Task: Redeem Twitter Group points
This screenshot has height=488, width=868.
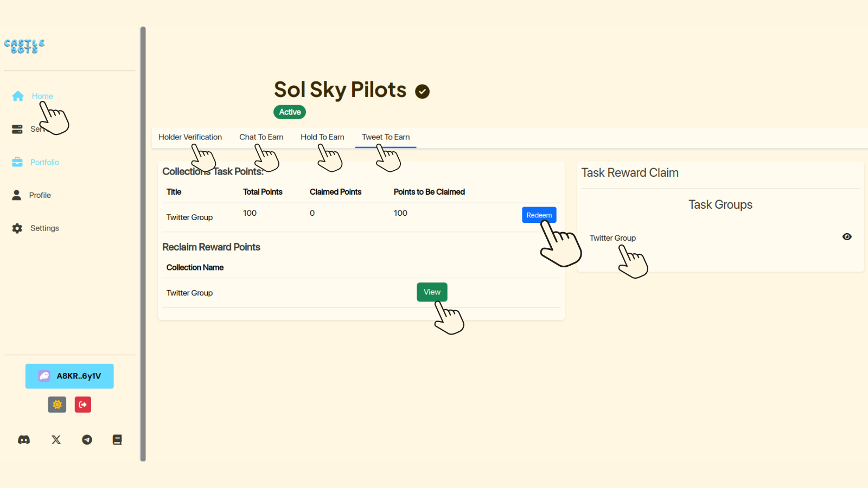Action: [539, 215]
